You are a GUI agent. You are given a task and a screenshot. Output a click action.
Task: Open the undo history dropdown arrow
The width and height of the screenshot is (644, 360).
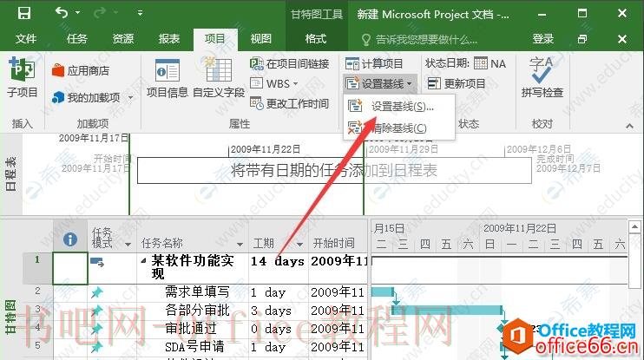coord(77,13)
